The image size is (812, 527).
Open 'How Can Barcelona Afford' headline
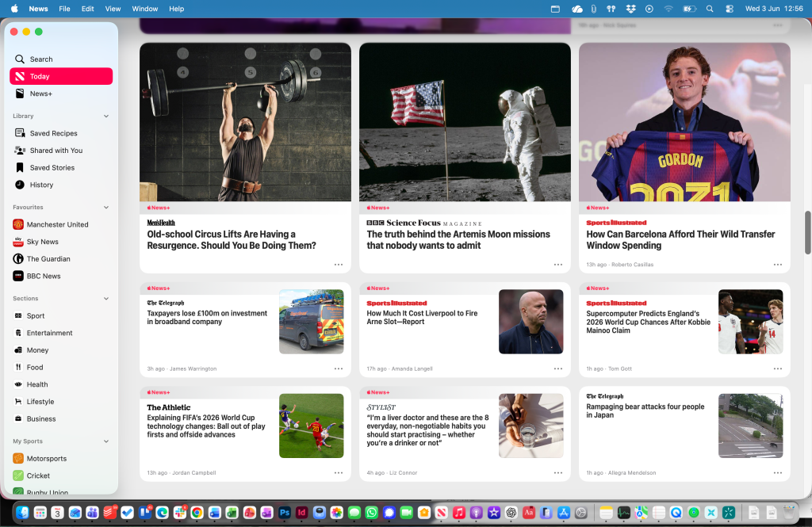[x=680, y=239]
